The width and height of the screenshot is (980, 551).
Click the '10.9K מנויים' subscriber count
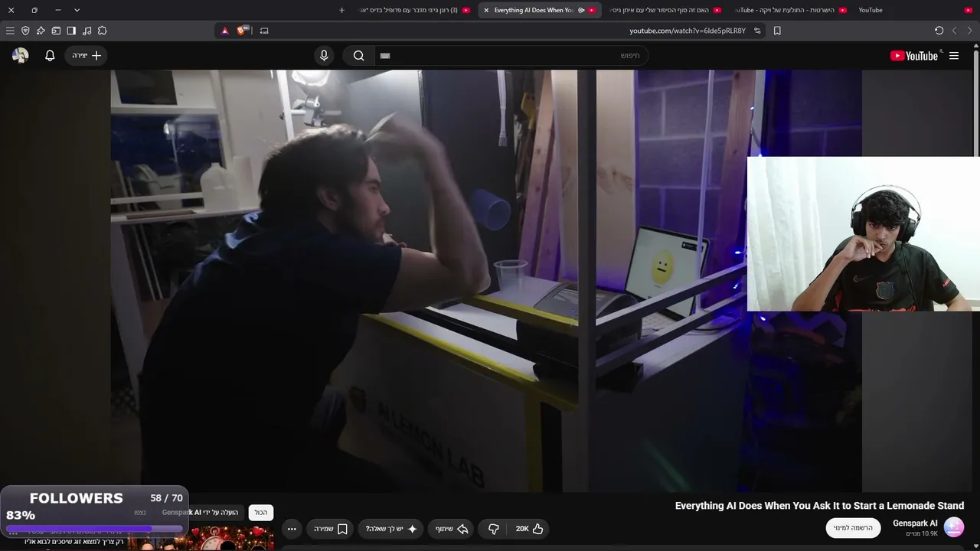[922, 533]
